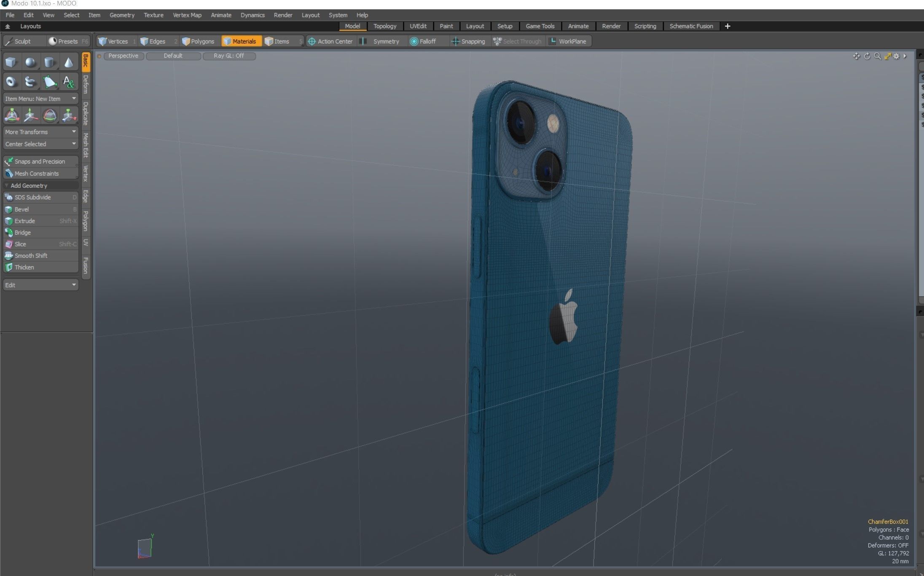Click the viewport maximize arrow icon
Screen dimensions: 924x576
(x=887, y=56)
